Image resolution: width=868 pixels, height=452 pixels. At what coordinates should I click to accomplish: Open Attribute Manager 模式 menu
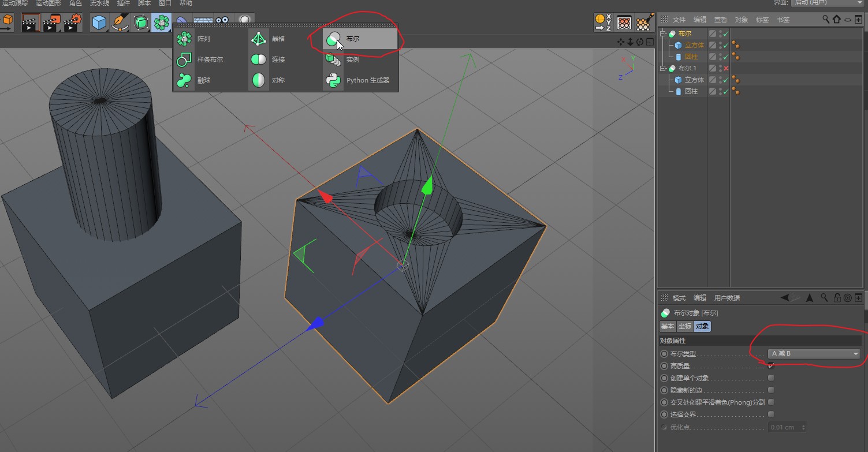(x=679, y=298)
